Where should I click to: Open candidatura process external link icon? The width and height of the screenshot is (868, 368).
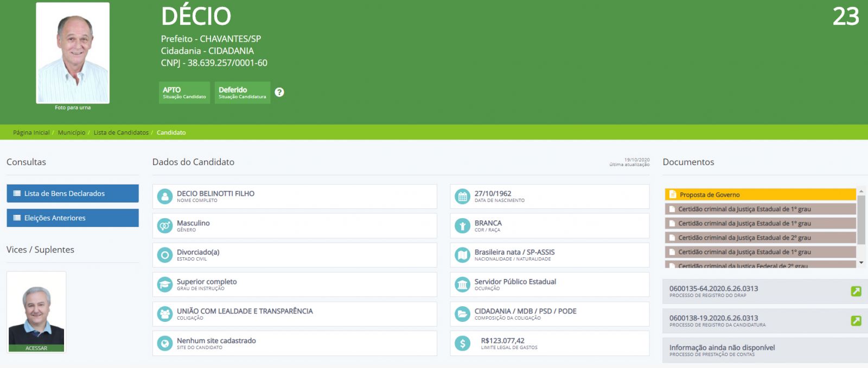click(856, 321)
